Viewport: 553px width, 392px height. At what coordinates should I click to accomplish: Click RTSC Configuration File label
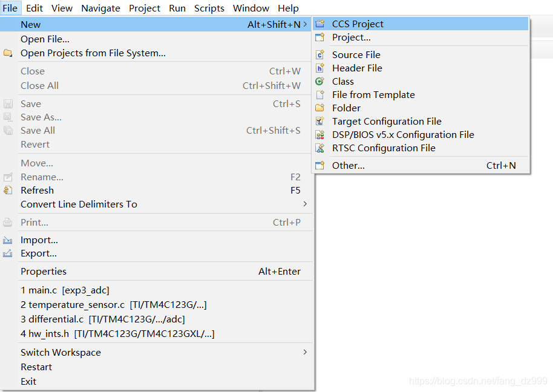[384, 148]
